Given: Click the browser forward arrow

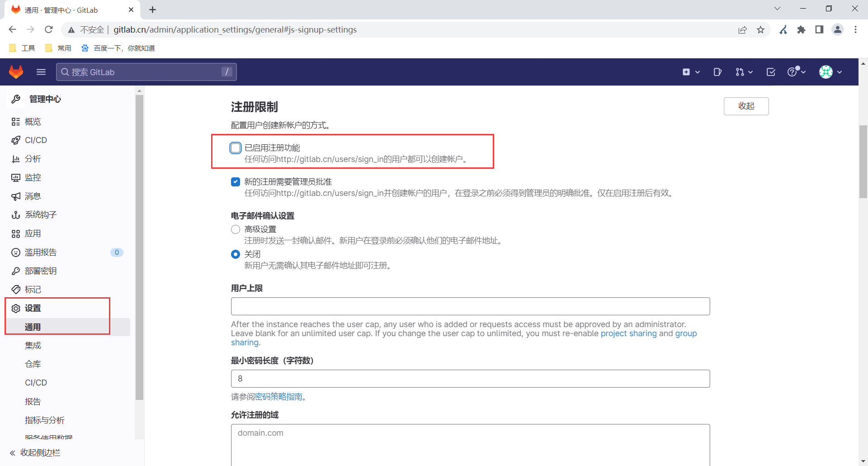Looking at the screenshot, I should point(30,29).
